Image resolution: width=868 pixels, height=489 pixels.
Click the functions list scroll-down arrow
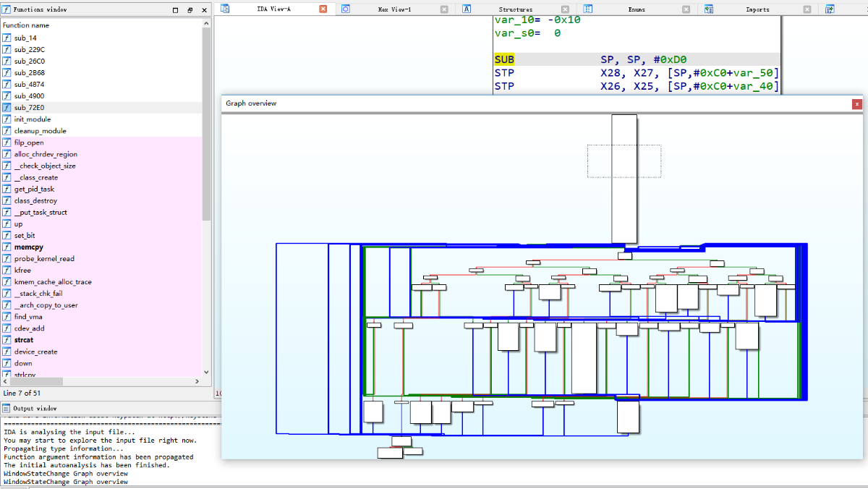point(207,373)
